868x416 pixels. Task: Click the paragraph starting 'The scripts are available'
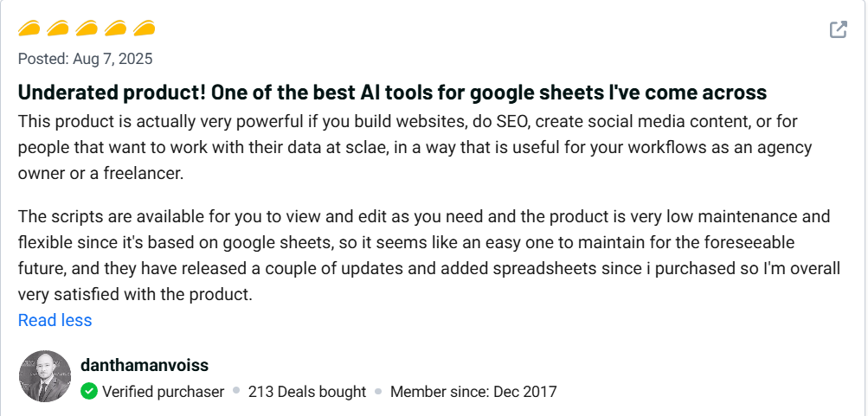(x=428, y=254)
